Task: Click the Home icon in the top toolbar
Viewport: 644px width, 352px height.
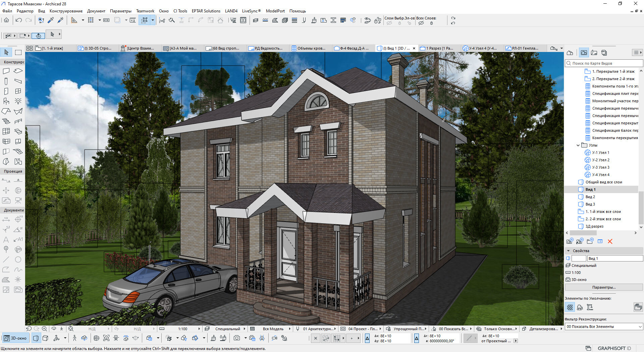Action: 6,20
